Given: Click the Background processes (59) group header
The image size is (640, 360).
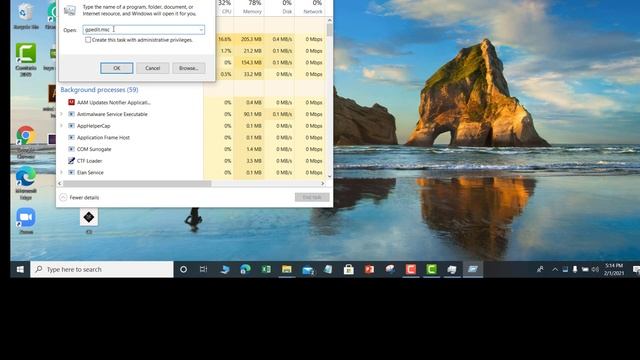Looking at the screenshot, I should click(x=99, y=90).
